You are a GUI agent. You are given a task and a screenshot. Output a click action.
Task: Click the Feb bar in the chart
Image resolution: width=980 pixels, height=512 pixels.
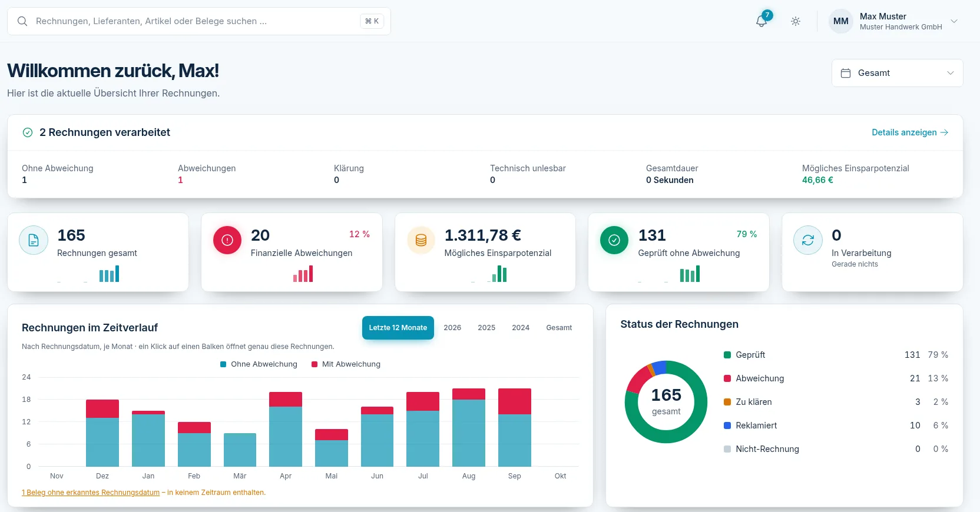coord(194,444)
